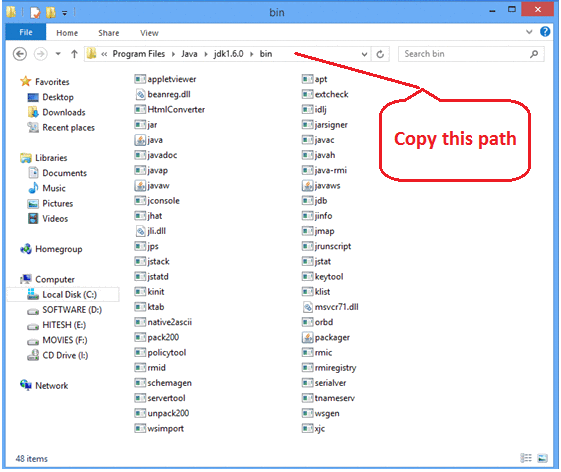Select the packager file icon
The image size is (561, 472).
(307, 337)
